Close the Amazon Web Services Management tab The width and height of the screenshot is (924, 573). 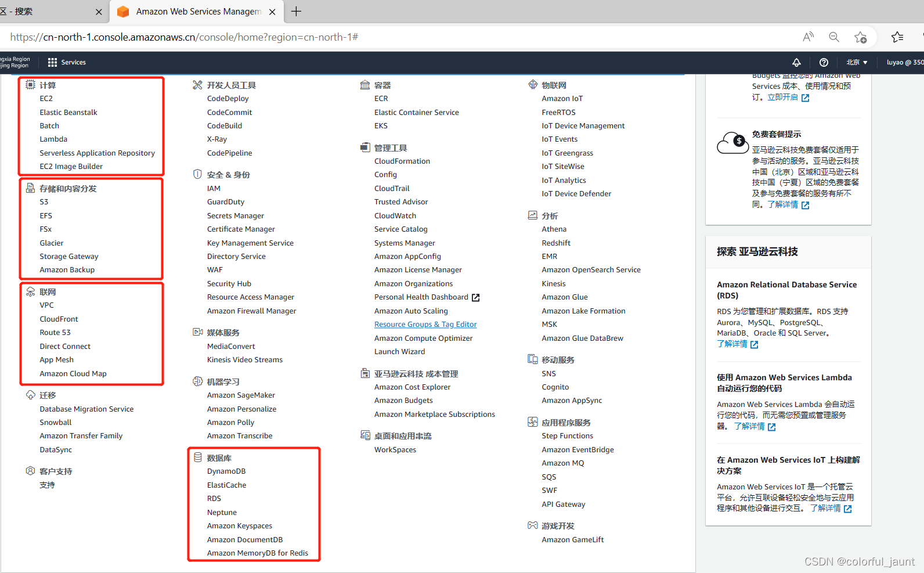[x=272, y=12]
